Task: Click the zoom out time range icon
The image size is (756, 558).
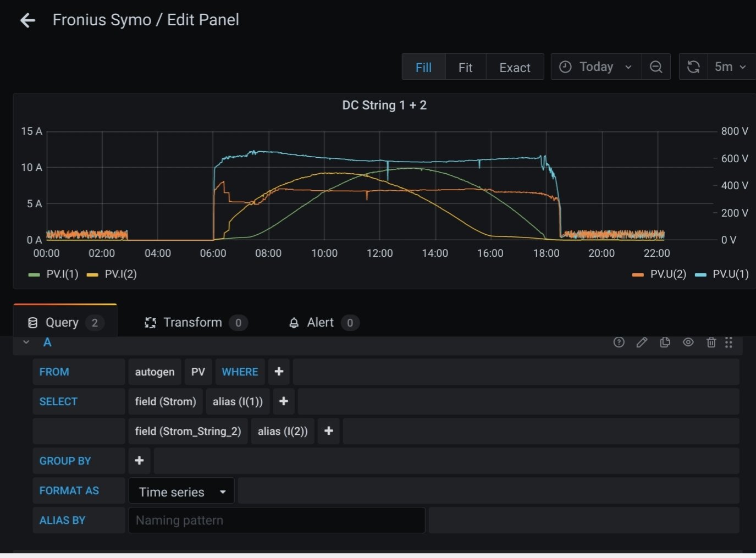Action: click(x=655, y=67)
